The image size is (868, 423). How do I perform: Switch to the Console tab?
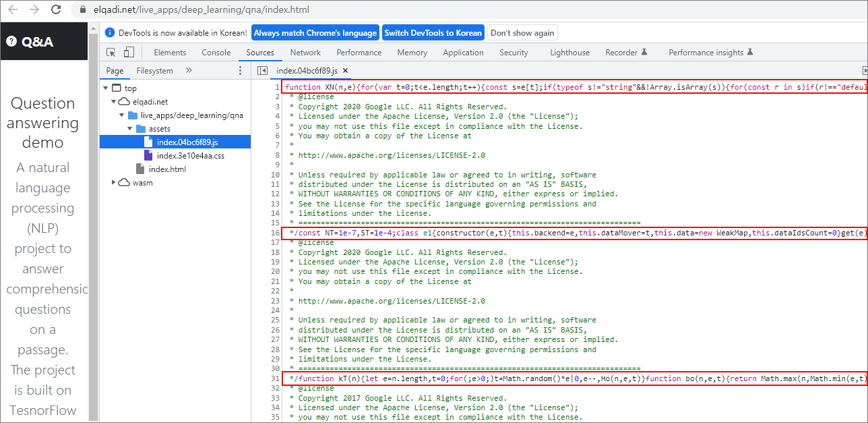click(216, 52)
